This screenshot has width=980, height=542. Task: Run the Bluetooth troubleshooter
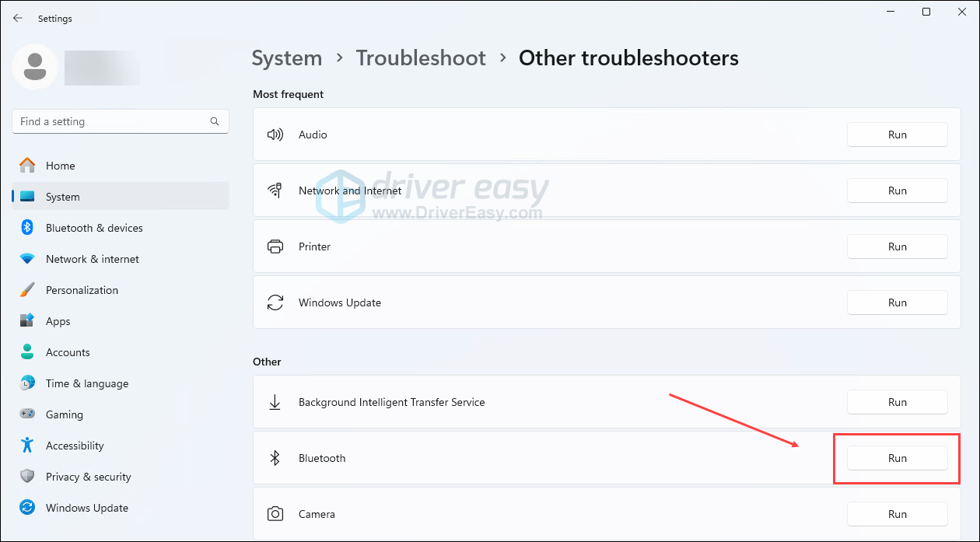click(x=897, y=458)
